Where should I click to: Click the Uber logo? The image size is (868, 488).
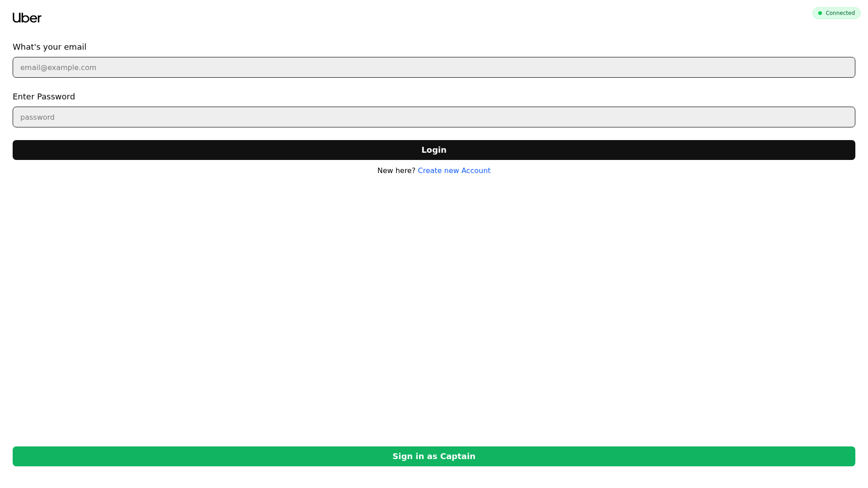point(27,18)
